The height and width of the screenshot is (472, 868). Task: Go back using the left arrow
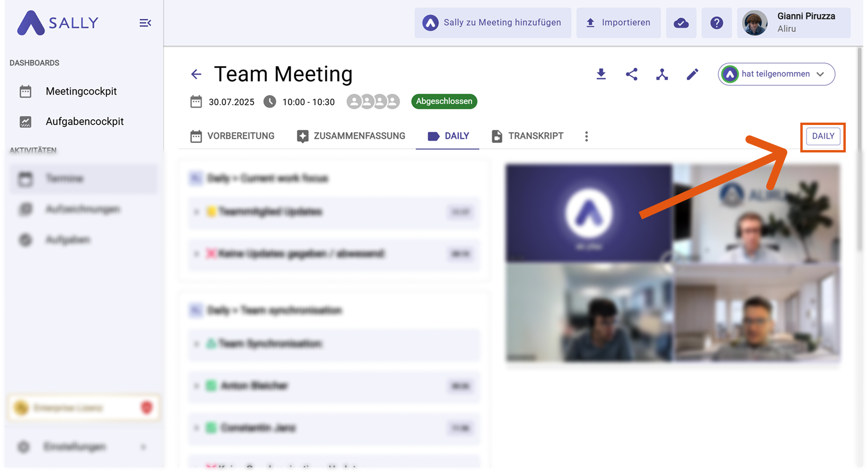tap(196, 74)
